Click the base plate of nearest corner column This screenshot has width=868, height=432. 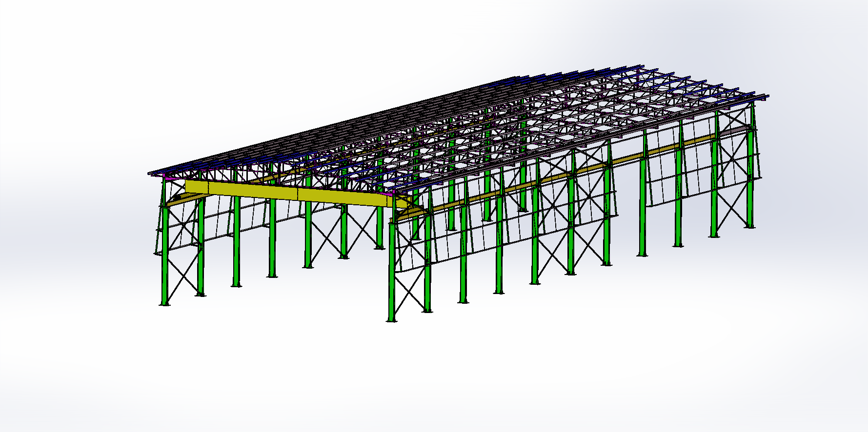[391, 320]
